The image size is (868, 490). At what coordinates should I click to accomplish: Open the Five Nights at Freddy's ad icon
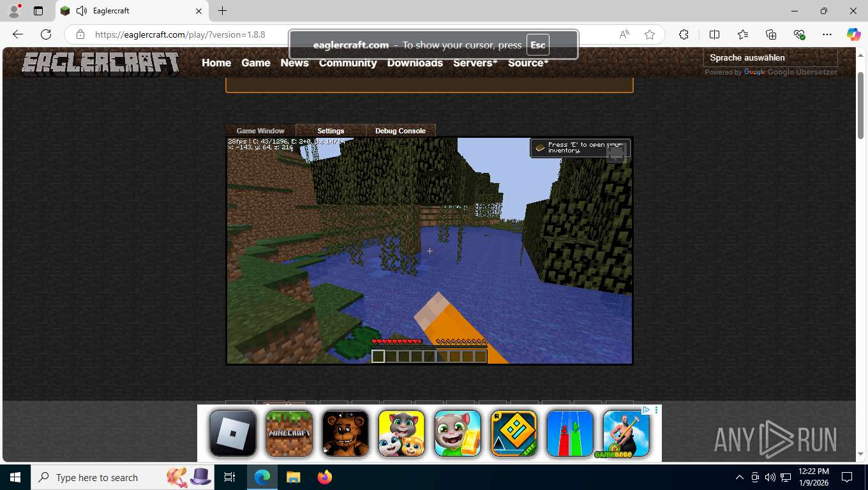tap(345, 433)
